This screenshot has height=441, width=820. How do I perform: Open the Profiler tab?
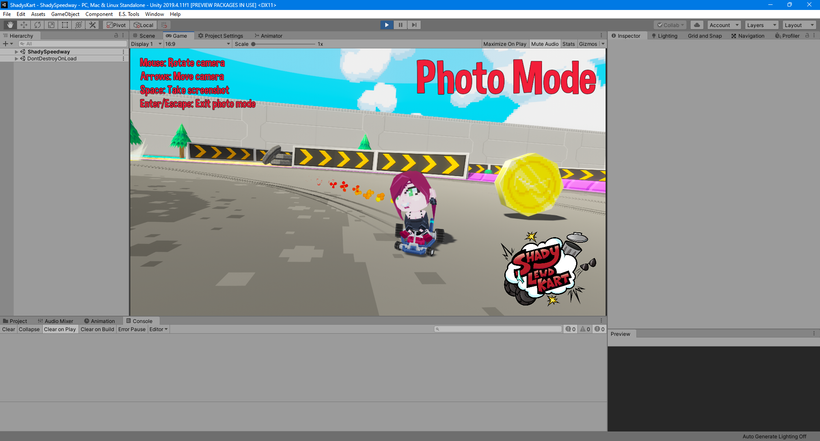point(787,36)
